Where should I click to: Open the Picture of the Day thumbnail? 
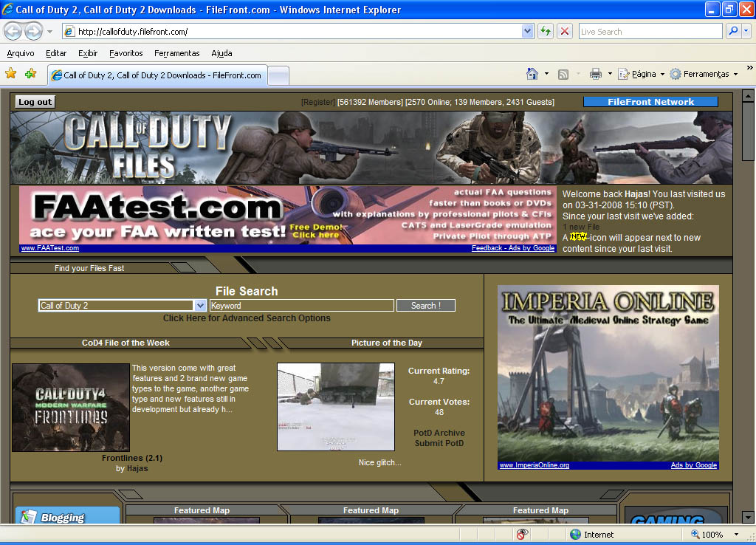coord(336,407)
